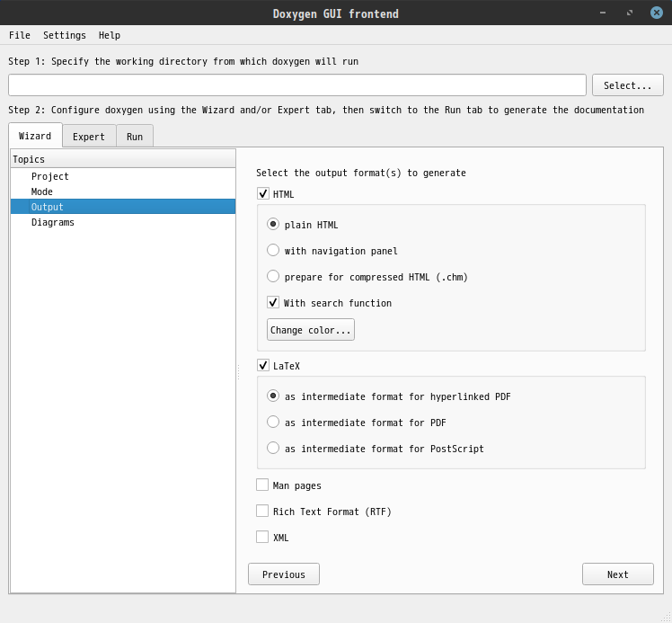
Task: Enable Rich Text Format (RTF) output
Action: coord(262,512)
